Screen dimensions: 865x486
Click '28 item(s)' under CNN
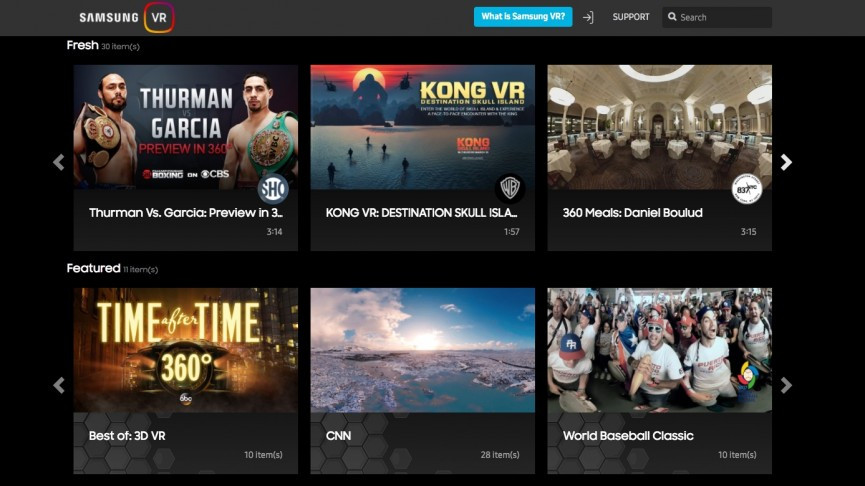point(500,455)
